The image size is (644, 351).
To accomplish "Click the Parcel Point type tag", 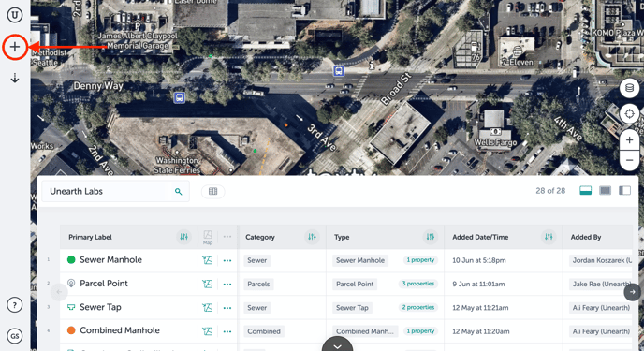I will 355,285.
